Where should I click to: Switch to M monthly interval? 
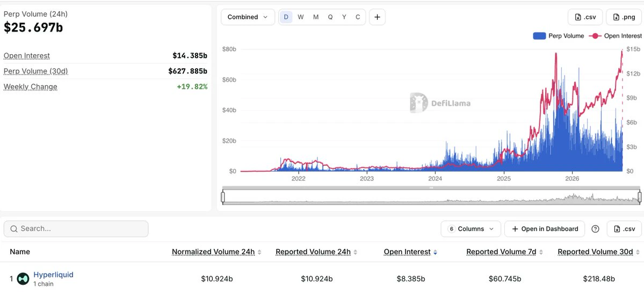click(315, 17)
